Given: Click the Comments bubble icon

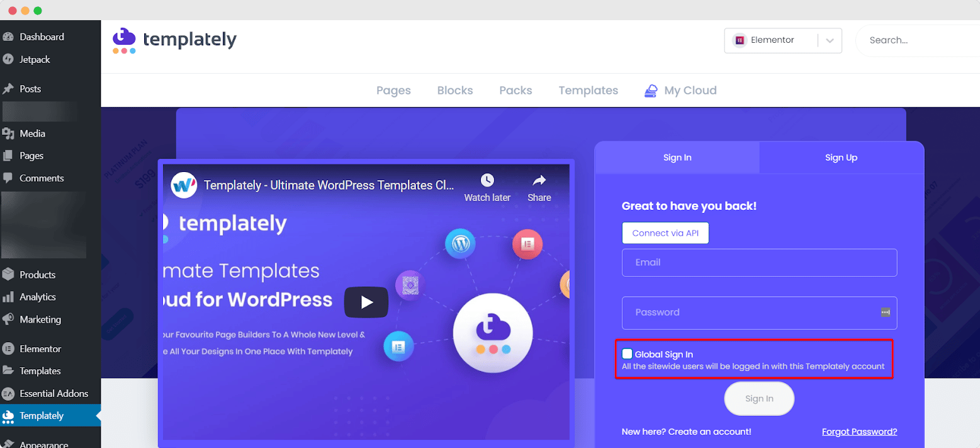Looking at the screenshot, I should pyautogui.click(x=8, y=178).
